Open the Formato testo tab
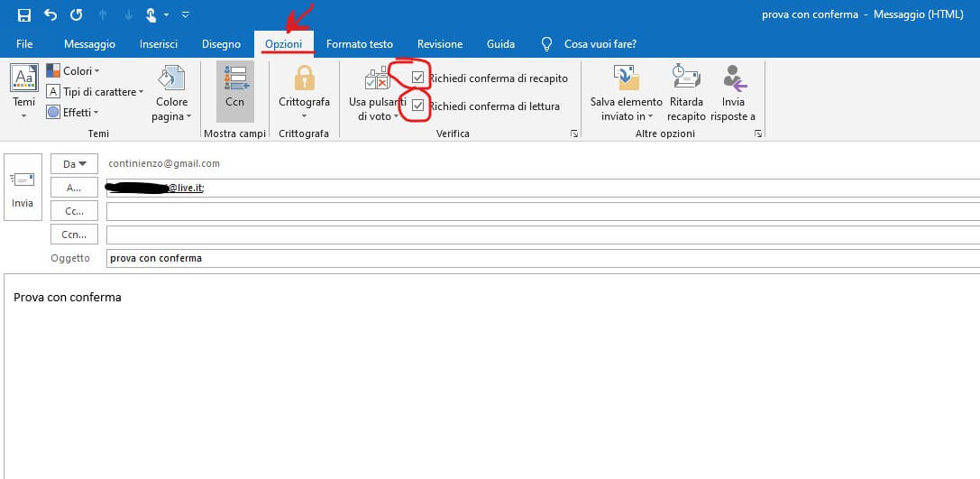Image resolution: width=980 pixels, height=479 pixels. pos(360,43)
